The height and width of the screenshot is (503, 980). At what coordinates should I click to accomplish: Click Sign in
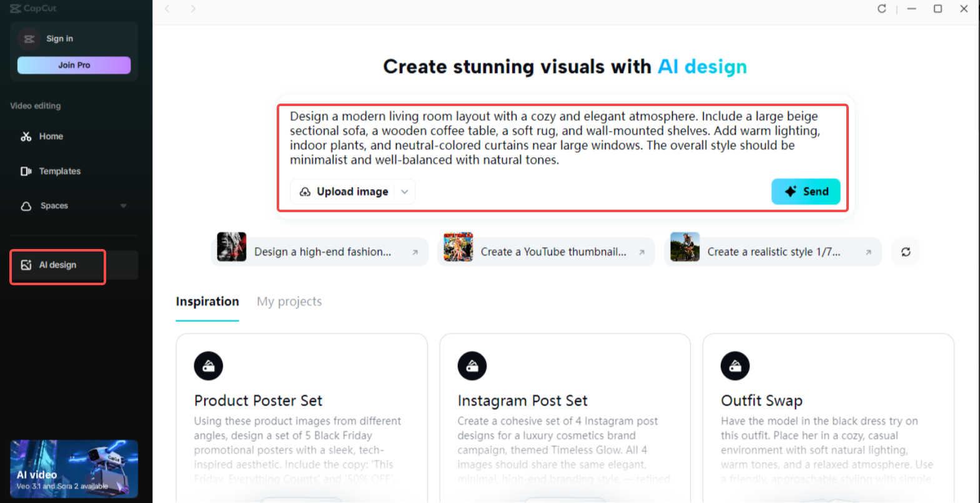tap(59, 39)
